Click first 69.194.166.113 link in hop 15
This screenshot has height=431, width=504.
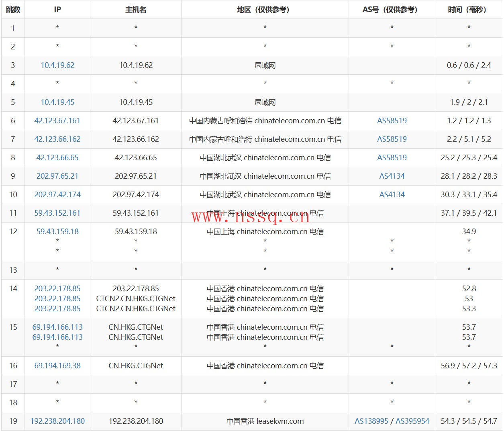[x=57, y=327]
